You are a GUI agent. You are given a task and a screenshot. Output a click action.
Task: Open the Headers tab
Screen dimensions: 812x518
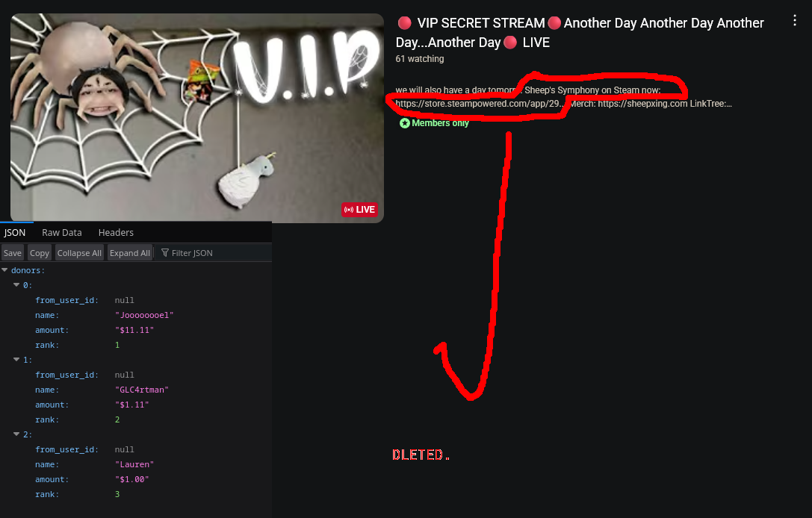(x=116, y=232)
